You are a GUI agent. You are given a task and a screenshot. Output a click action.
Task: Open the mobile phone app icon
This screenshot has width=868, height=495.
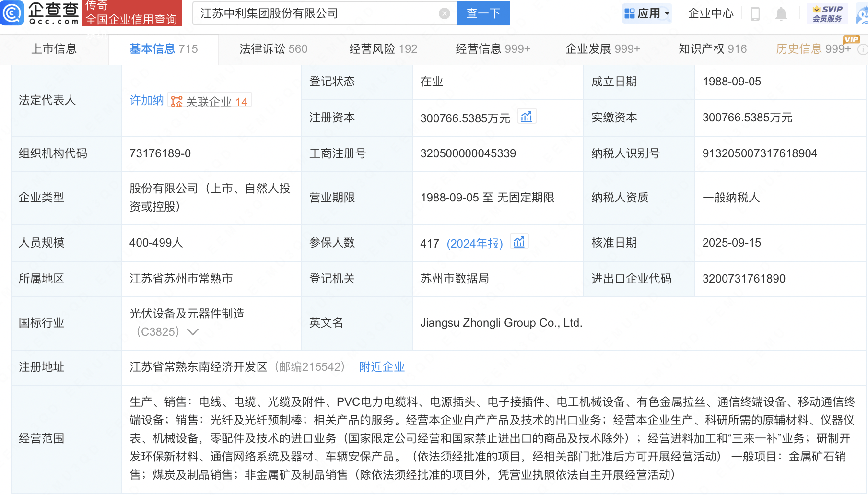coord(755,13)
